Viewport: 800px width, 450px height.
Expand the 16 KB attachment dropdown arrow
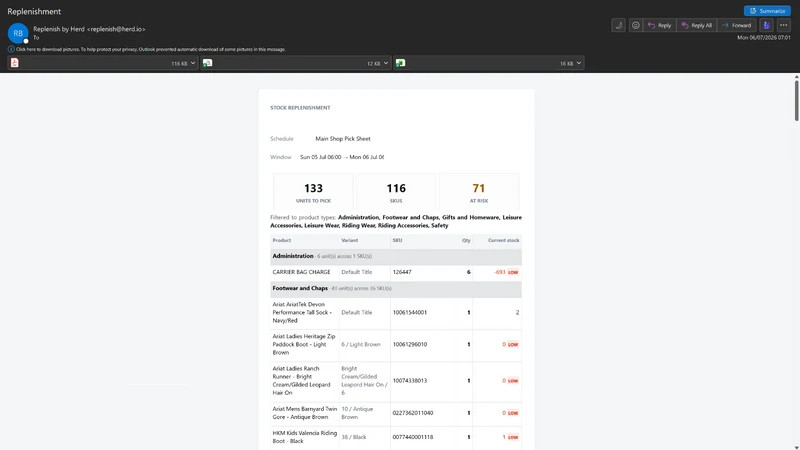tap(579, 63)
